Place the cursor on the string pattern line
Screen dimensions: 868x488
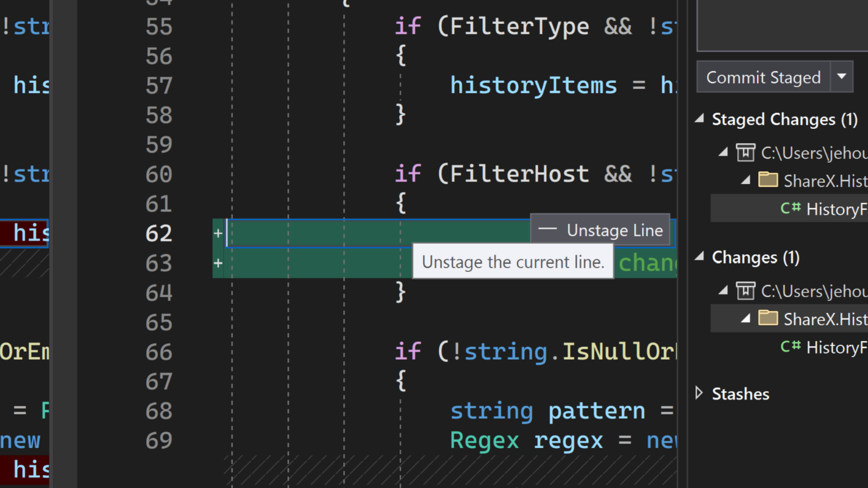pos(546,411)
